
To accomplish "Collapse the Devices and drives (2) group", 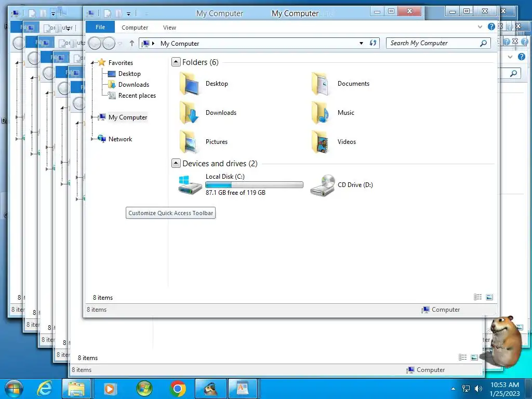I will (x=176, y=163).
